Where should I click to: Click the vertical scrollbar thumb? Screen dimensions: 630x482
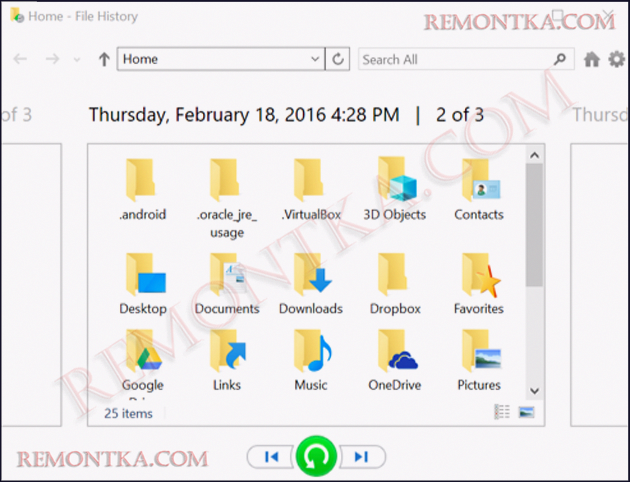pos(534,225)
